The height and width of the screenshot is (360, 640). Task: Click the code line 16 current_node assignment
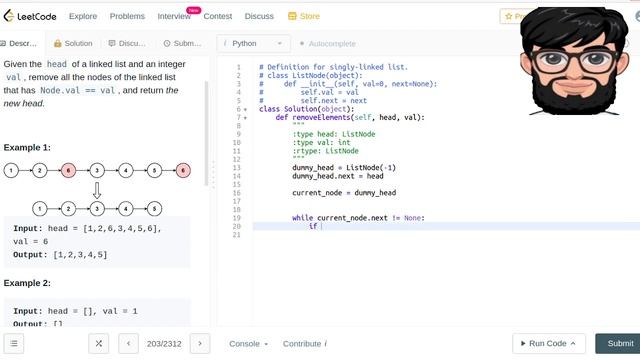344,193
